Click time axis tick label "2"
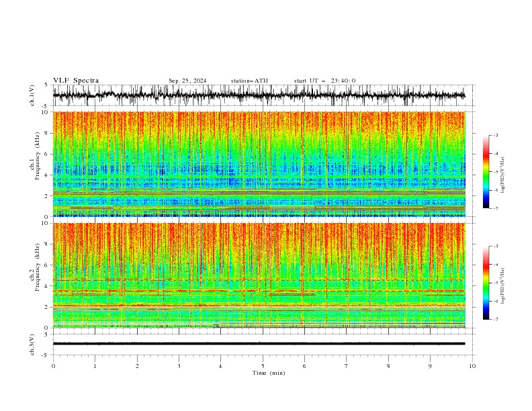 (x=137, y=366)
